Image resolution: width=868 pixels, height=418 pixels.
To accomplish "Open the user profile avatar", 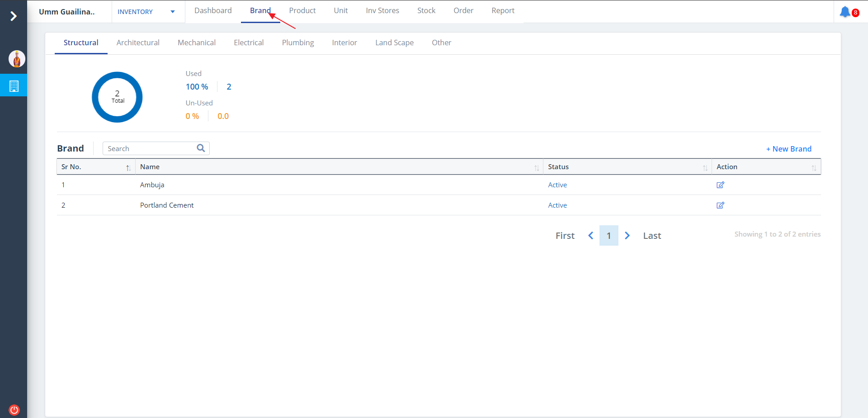I will [17, 59].
